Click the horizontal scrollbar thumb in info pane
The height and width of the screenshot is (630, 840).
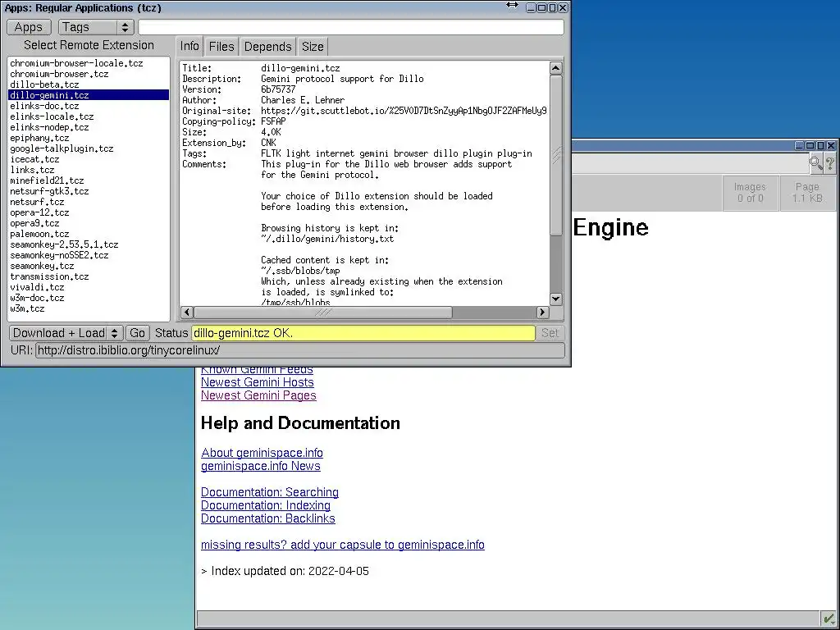tap(322, 312)
